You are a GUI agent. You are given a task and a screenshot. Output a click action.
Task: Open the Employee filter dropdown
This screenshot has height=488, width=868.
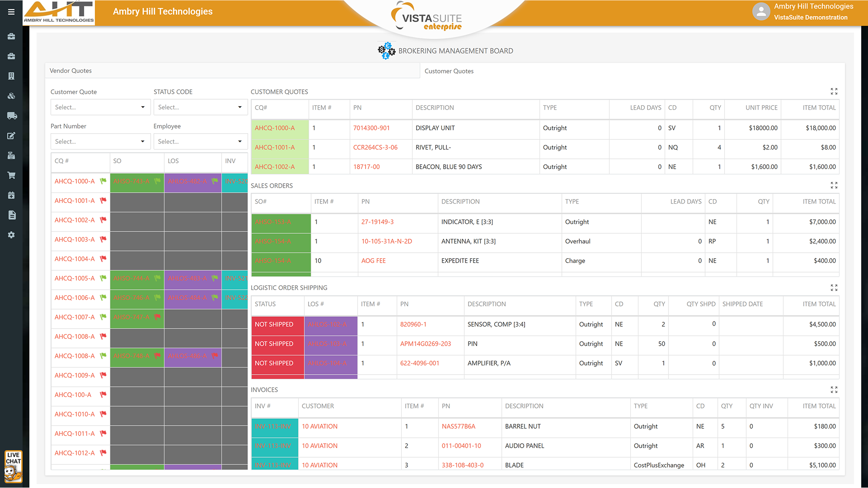(x=200, y=142)
